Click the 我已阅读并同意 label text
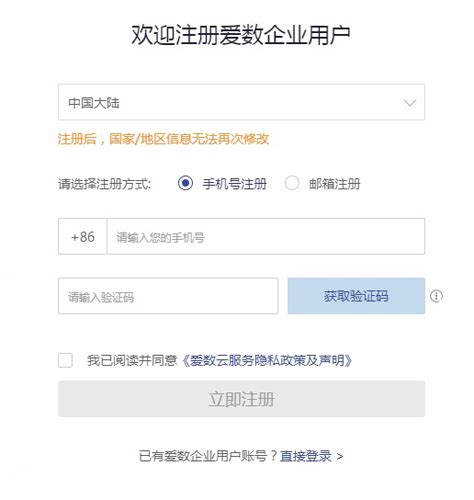Image resolution: width=474 pixels, height=500 pixels. [132, 360]
